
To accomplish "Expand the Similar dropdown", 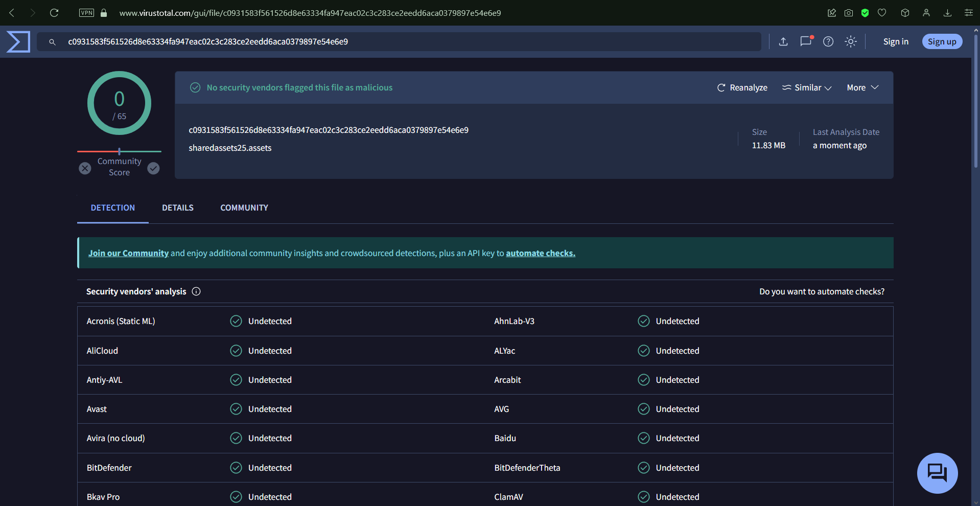I will point(807,88).
